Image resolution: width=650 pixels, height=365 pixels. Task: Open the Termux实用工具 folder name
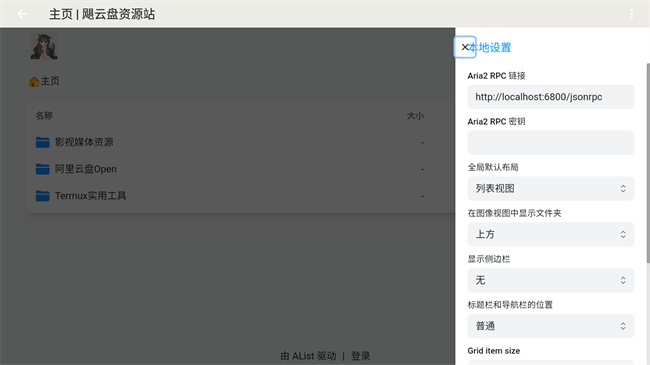coord(91,195)
